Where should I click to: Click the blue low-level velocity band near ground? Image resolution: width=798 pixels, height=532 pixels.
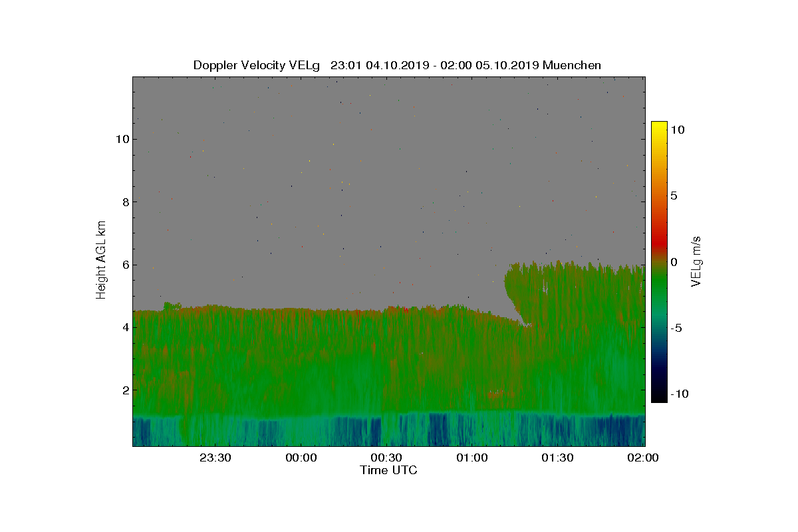point(389,430)
